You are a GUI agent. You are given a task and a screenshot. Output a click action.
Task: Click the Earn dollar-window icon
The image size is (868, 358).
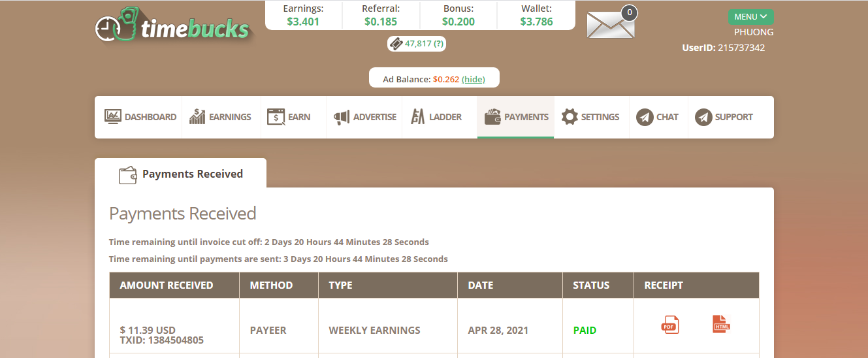click(x=276, y=117)
